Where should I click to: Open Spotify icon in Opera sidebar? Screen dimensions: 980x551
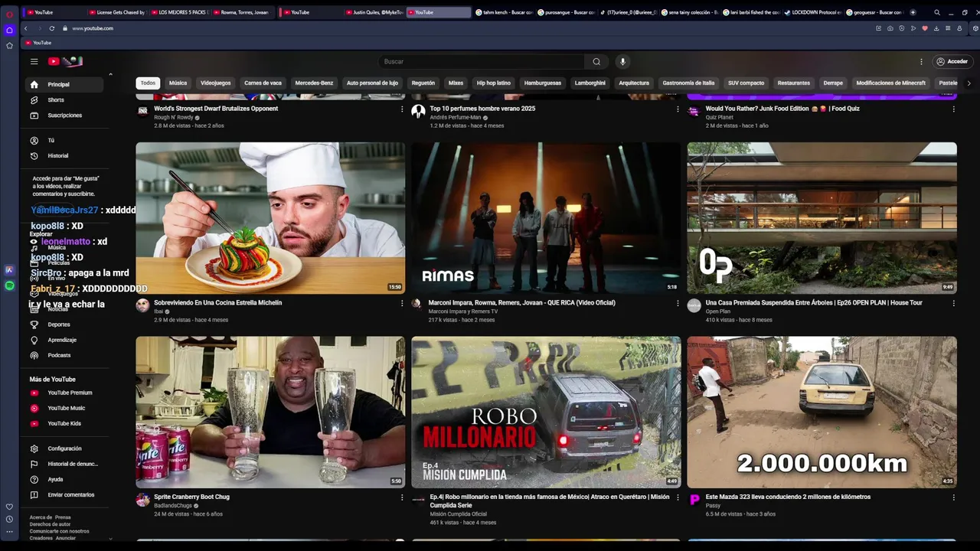click(x=9, y=285)
